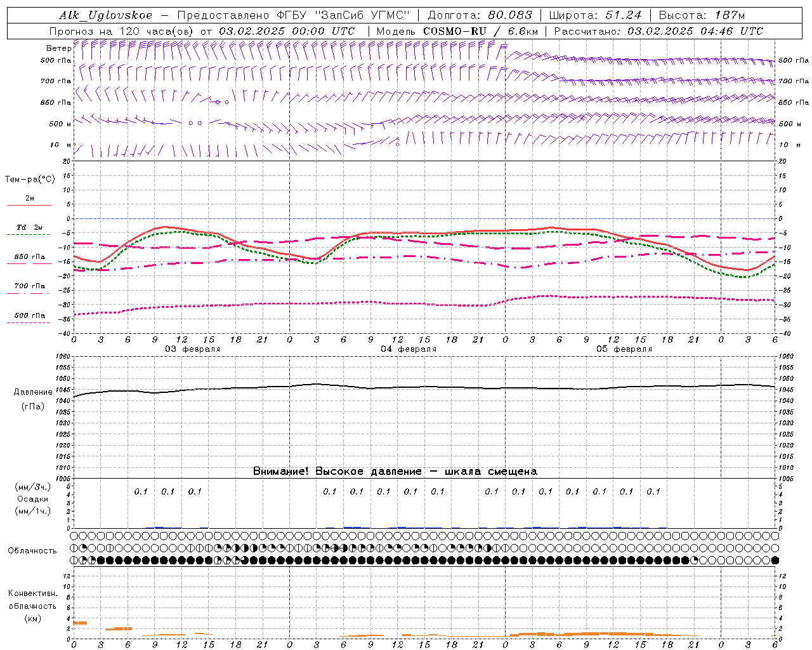Click the '05 февраля' date label

coord(624,349)
